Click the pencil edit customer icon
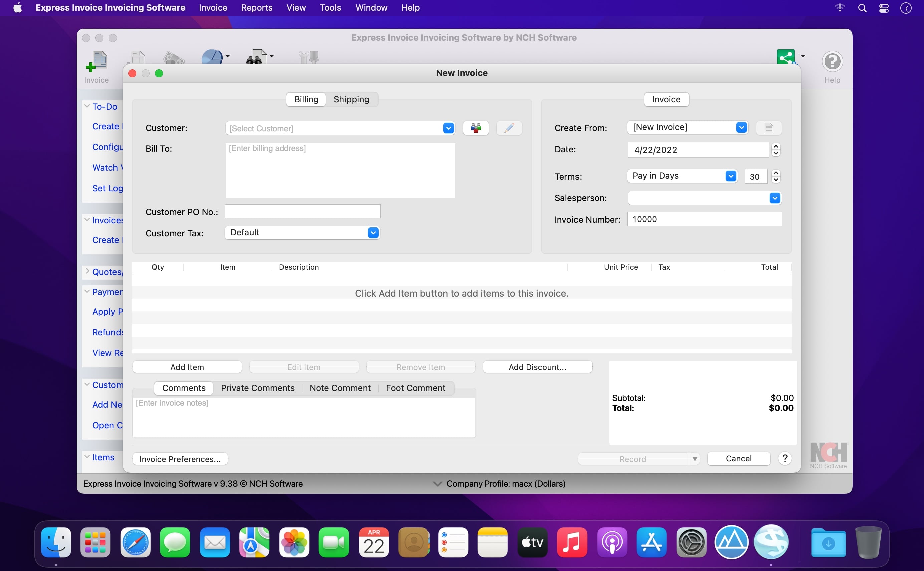Screen dimensions: 924x571 509,128
